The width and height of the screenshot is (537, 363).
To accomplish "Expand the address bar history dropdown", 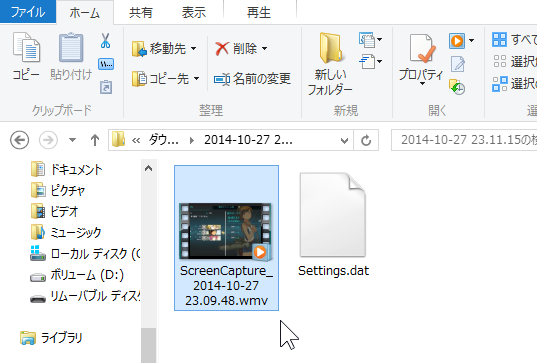I will tap(345, 140).
